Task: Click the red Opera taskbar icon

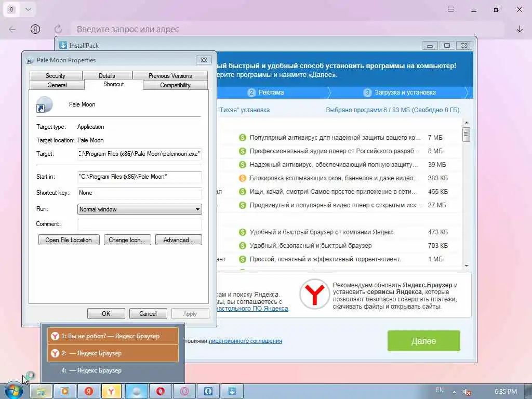Action: [160, 392]
